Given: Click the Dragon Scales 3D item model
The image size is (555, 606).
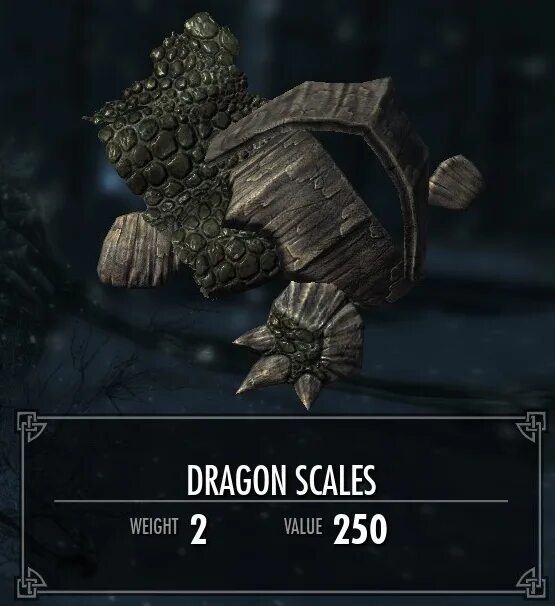Looking at the screenshot, I should point(284,209).
